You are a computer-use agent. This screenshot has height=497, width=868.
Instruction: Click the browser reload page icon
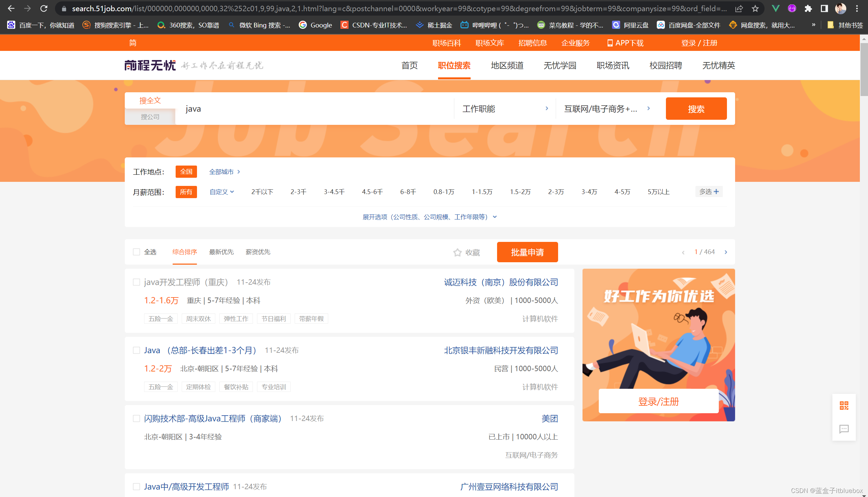(44, 8)
